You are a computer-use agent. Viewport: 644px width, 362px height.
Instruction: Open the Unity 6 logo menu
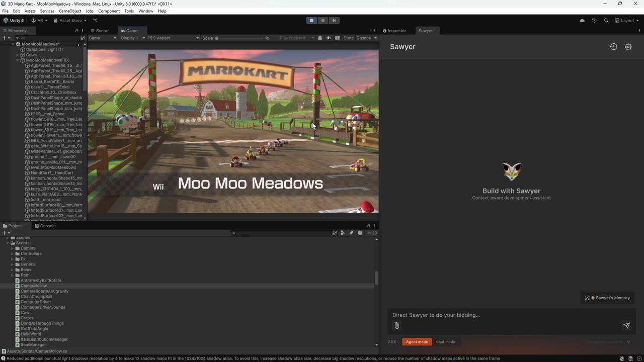(x=14, y=21)
